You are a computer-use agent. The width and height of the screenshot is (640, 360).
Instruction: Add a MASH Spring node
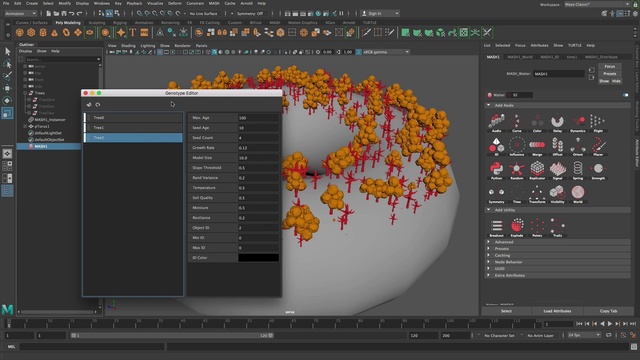click(x=578, y=171)
